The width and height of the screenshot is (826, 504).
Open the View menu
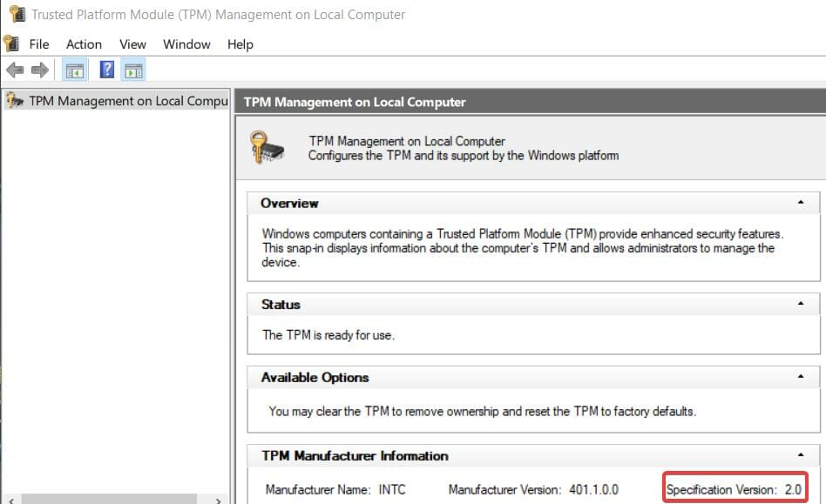(132, 44)
